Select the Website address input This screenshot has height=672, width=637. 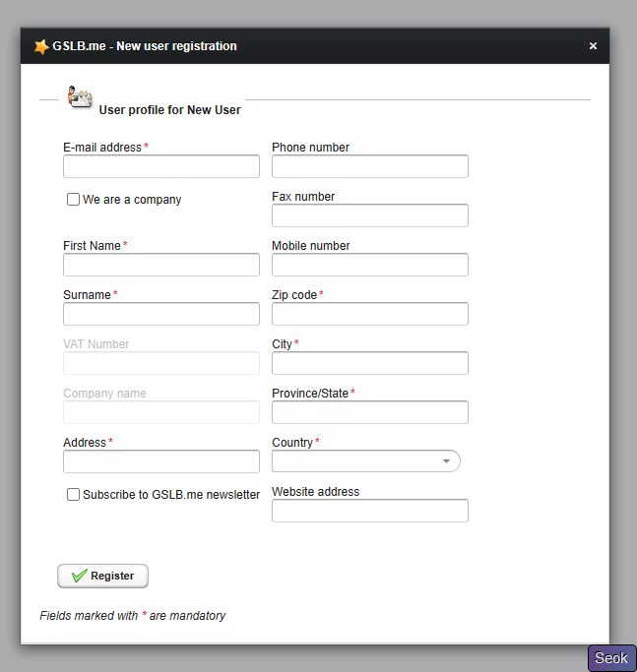(x=370, y=511)
